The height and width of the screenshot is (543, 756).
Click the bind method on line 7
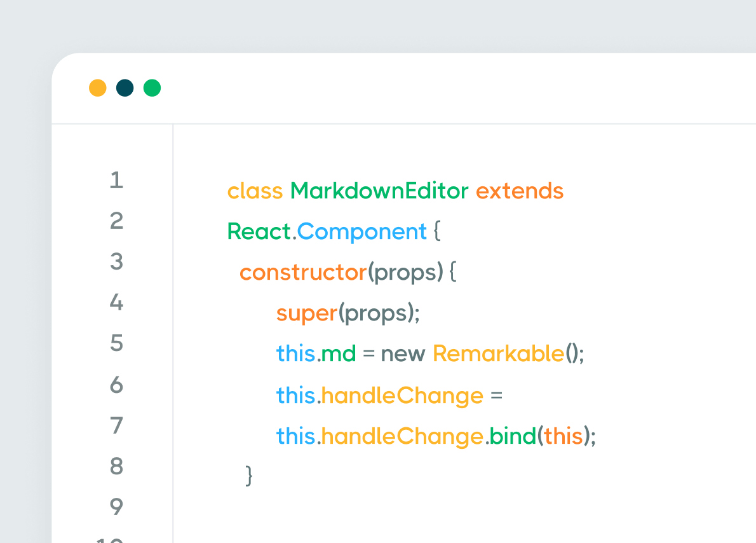pyautogui.click(x=513, y=436)
